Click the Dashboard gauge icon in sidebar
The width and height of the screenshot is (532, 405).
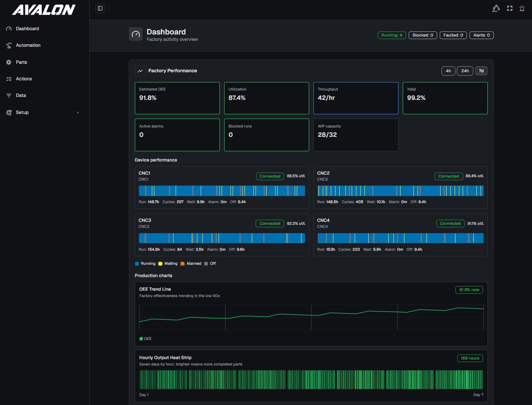[9, 29]
